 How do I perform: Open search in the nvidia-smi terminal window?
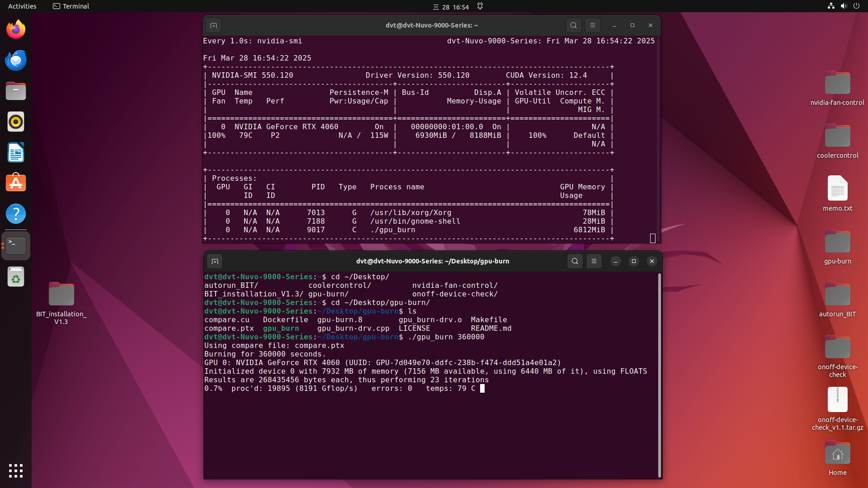pos(573,26)
